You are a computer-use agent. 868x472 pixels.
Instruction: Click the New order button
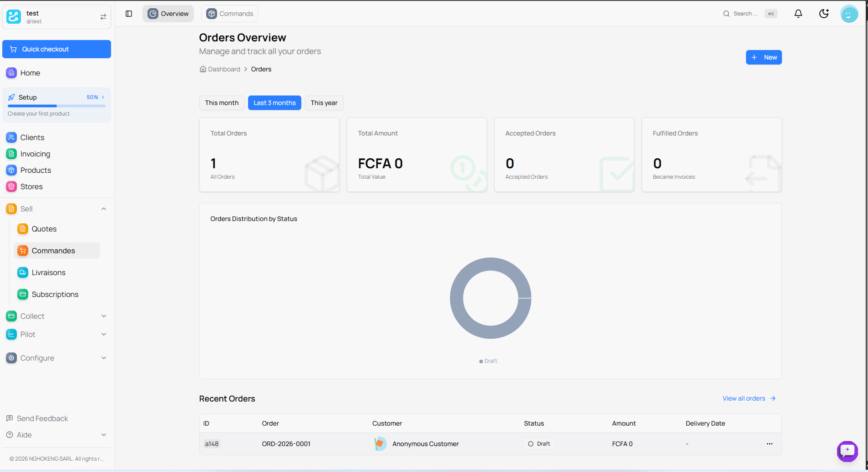pos(764,57)
